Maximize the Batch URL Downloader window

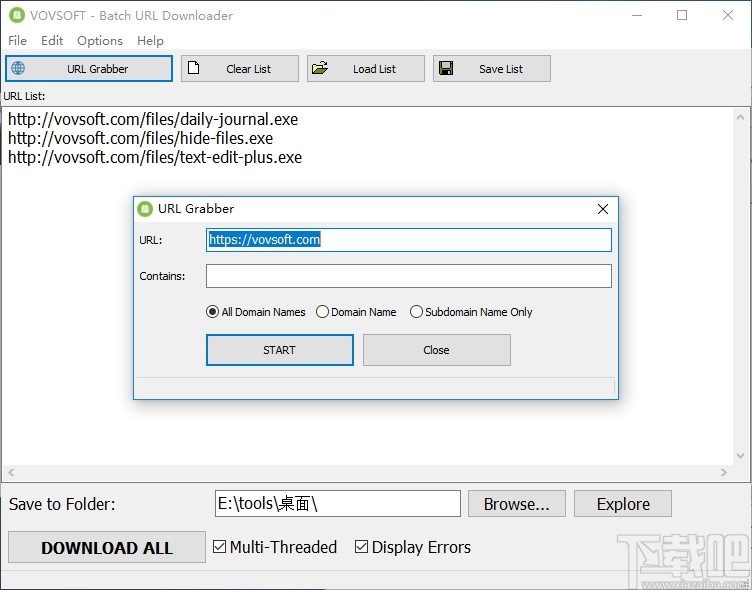tap(682, 15)
